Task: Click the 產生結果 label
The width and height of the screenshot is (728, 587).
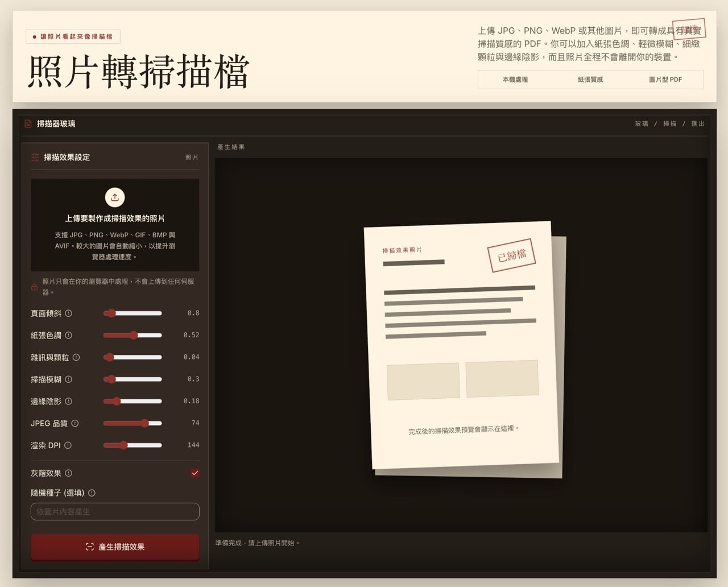Action: tap(231, 147)
